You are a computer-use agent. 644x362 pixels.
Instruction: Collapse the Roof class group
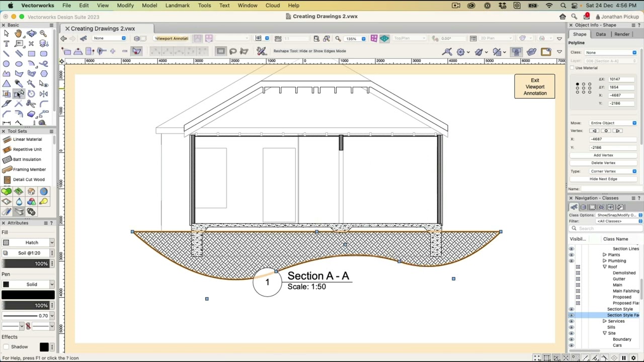605,267
